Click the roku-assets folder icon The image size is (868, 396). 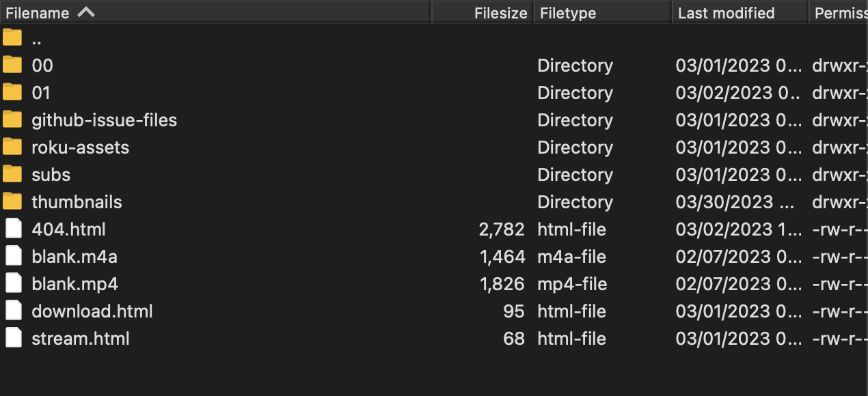[12, 147]
